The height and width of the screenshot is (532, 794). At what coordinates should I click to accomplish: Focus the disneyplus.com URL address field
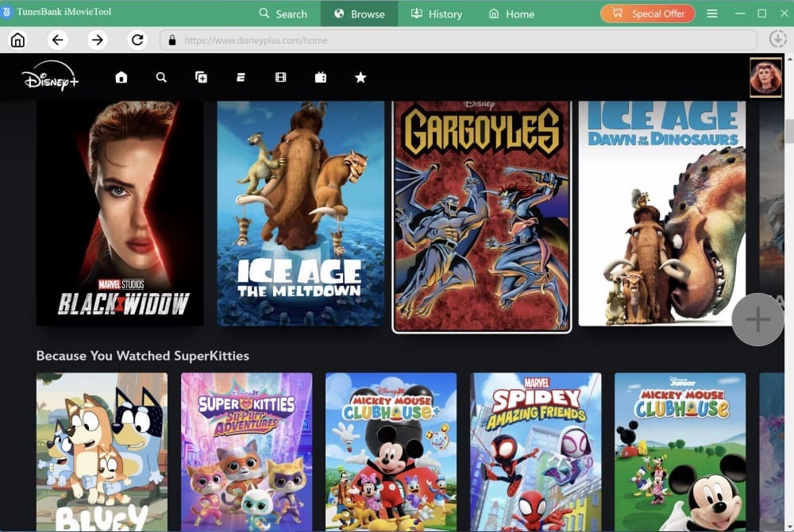pos(458,40)
